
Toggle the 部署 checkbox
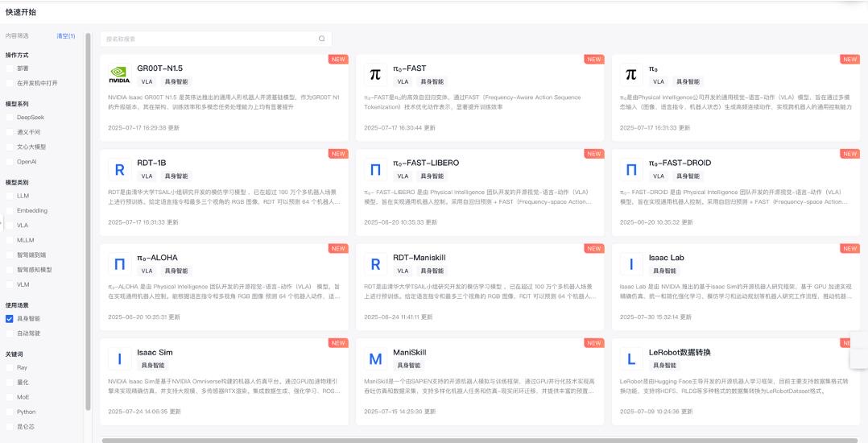click(10, 68)
